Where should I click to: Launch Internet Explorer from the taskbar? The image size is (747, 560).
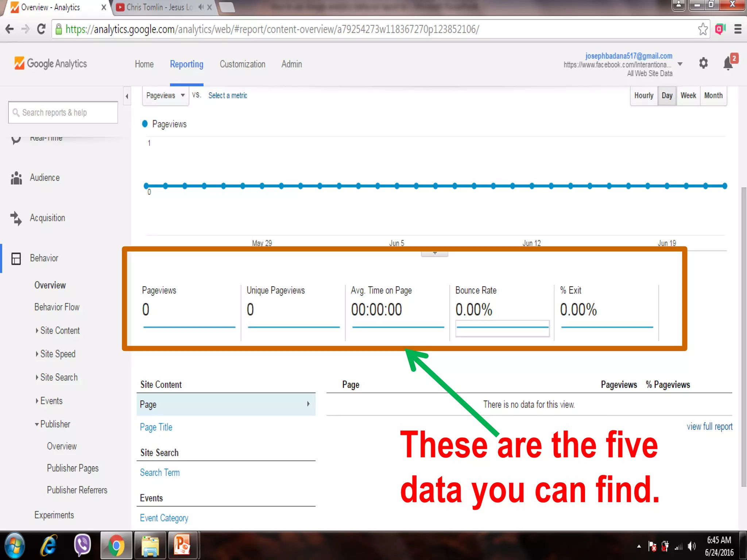click(49, 546)
